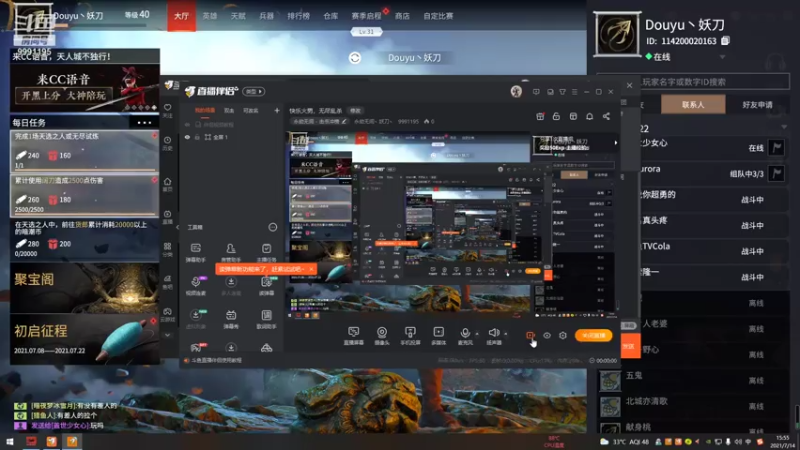Click the 麦克风 microphone icon
The image size is (800, 450).
465,333
